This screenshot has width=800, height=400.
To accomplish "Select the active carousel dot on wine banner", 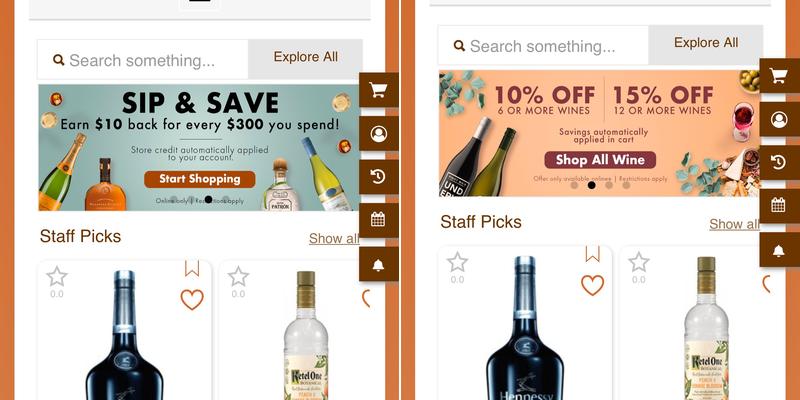I will tap(591, 185).
